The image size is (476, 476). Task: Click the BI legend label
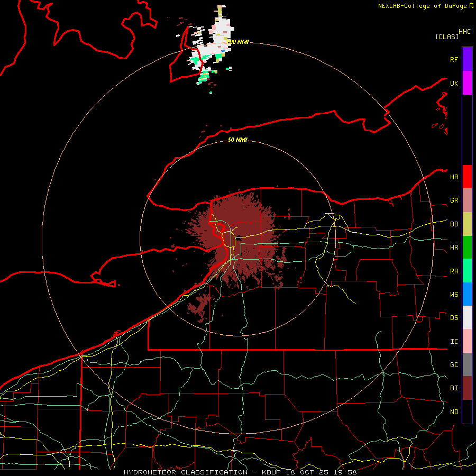454,388
